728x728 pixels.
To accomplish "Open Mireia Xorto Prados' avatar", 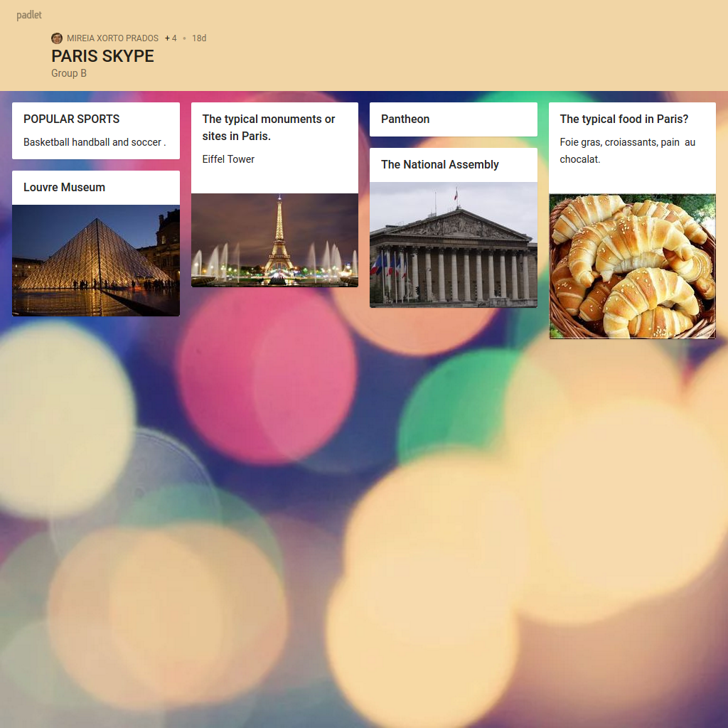I will tap(57, 38).
